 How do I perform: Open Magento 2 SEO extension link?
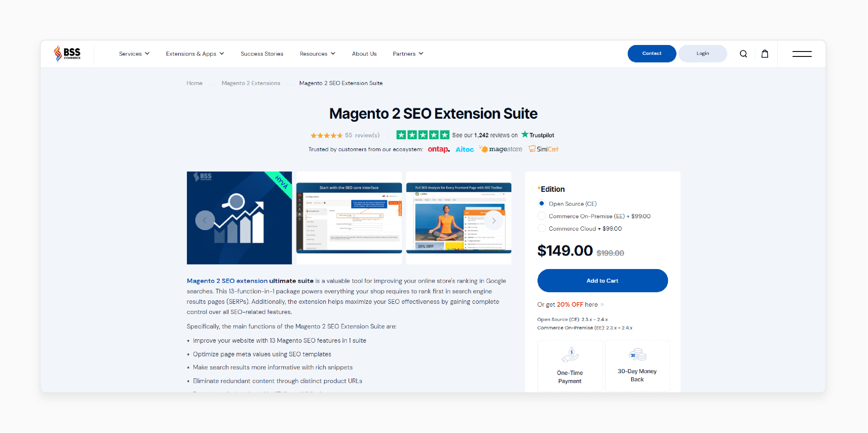point(227,280)
